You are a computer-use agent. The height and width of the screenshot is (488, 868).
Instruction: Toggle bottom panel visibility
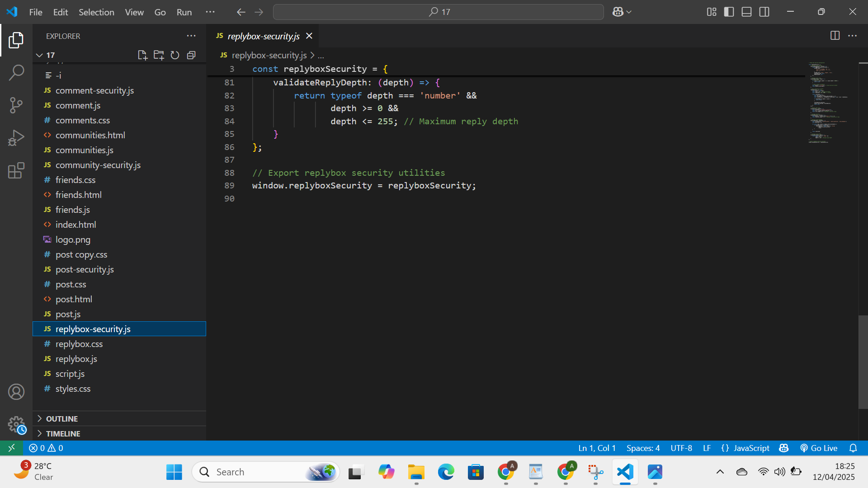pos(747,12)
